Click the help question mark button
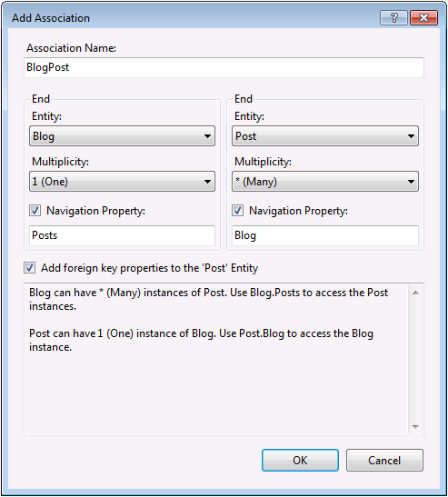 click(393, 18)
